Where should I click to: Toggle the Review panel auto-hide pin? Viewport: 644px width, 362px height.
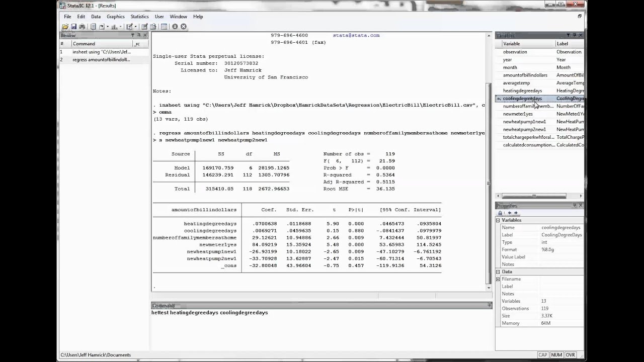(x=139, y=35)
